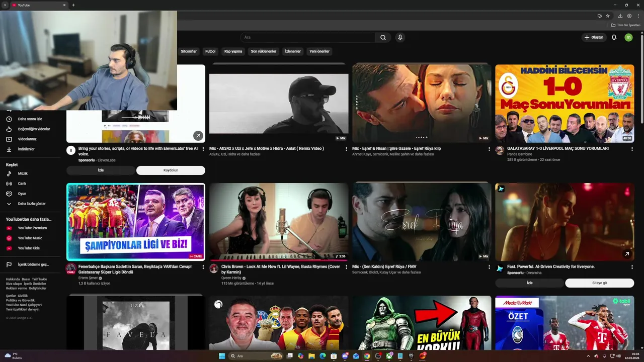Open Epic Games Launcher from taskbar

point(411,356)
